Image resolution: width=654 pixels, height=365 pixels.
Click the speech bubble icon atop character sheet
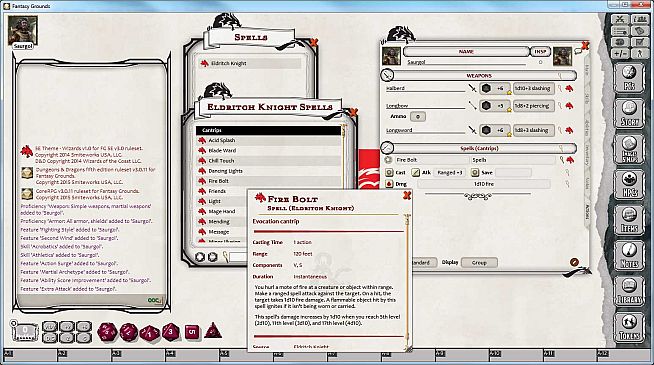(x=578, y=51)
